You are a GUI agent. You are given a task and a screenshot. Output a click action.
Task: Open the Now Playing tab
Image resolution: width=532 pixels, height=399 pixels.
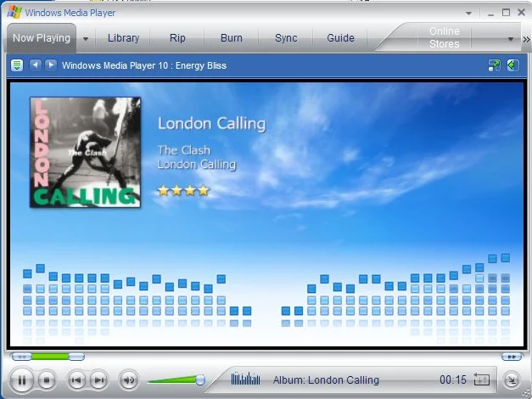pyautogui.click(x=42, y=37)
